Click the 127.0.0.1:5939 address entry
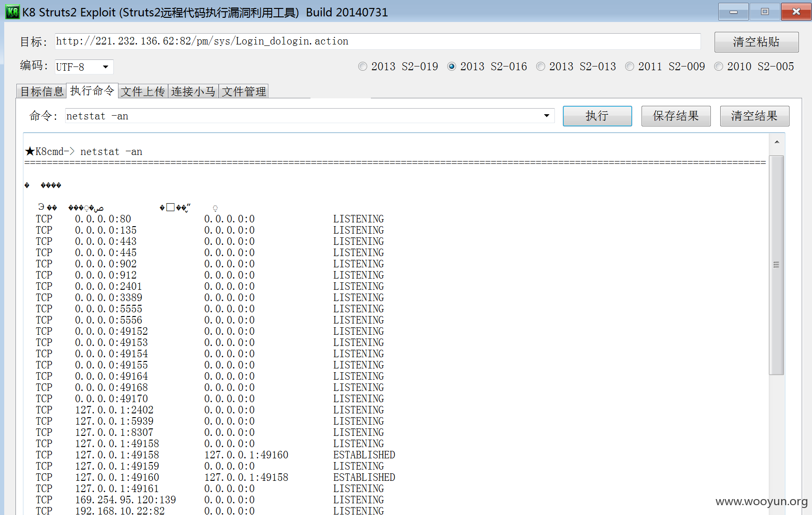 pos(114,421)
